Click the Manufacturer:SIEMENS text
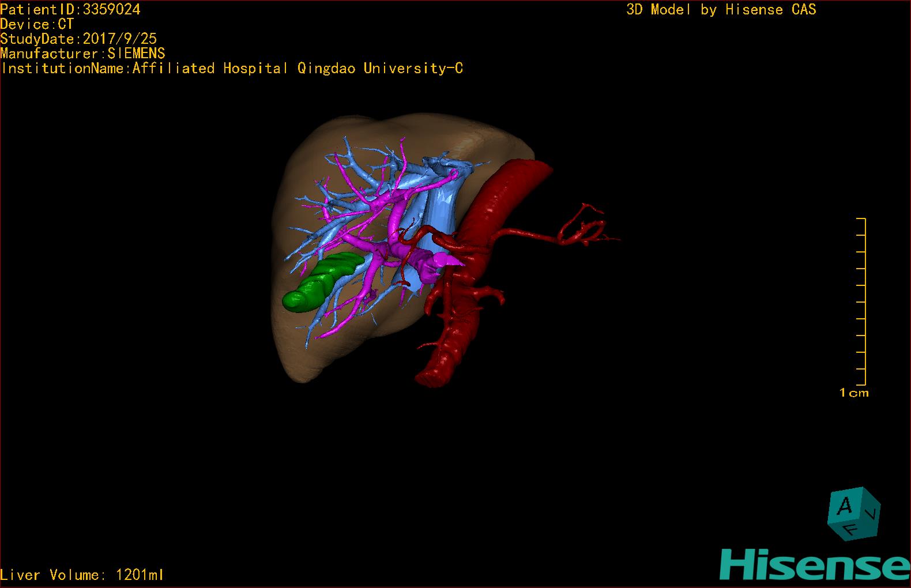The width and height of the screenshot is (911, 588). click(x=82, y=54)
